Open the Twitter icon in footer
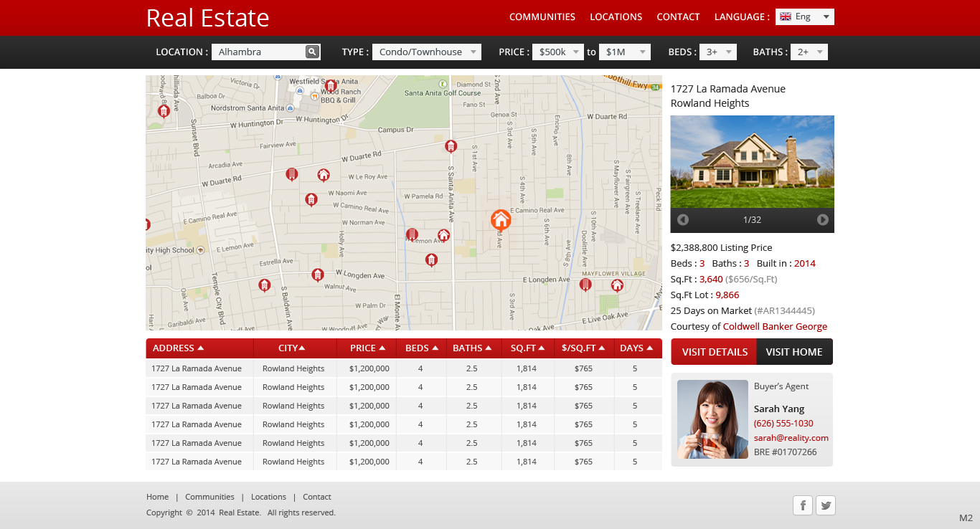 pos(826,505)
